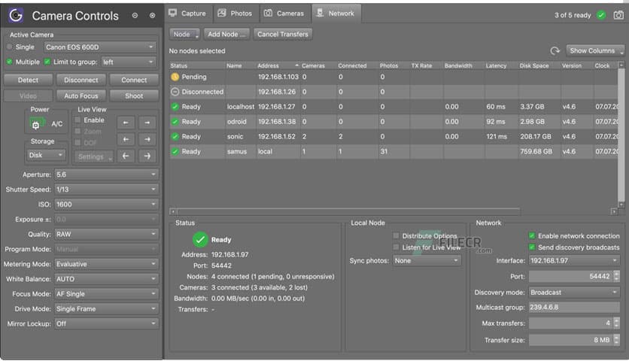Click the green Ready icon in odroid row
Image resolution: width=629 pixels, height=364 pixels.
[x=175, y=122]
